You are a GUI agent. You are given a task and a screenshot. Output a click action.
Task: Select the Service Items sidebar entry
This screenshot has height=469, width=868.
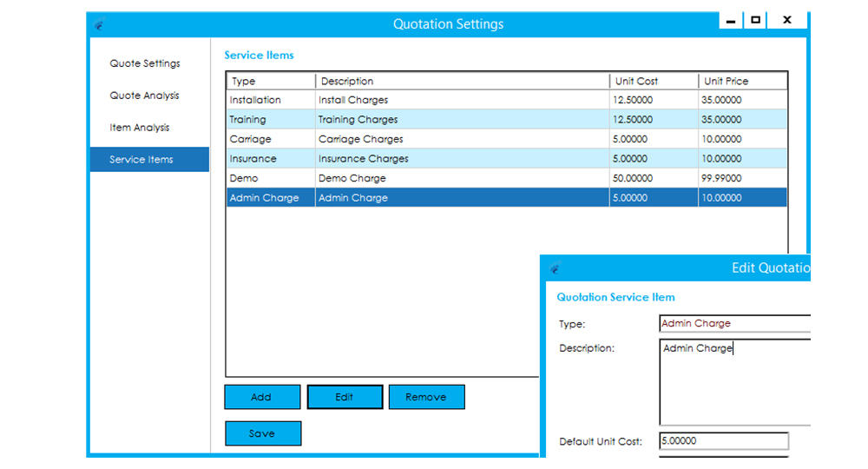(x=149, y=160)
